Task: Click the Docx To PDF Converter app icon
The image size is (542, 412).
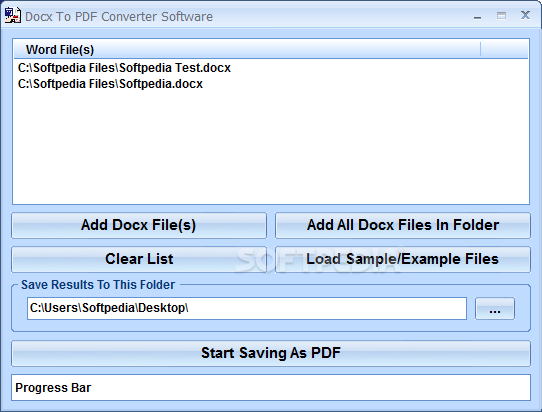Action: click(x=12, y=16)
